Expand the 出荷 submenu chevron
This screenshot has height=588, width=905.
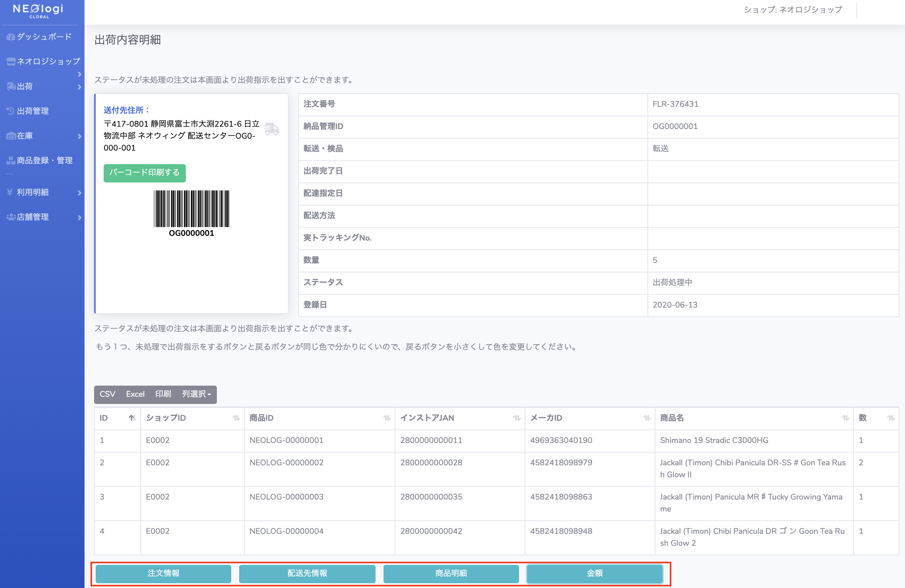coord(79,87)
